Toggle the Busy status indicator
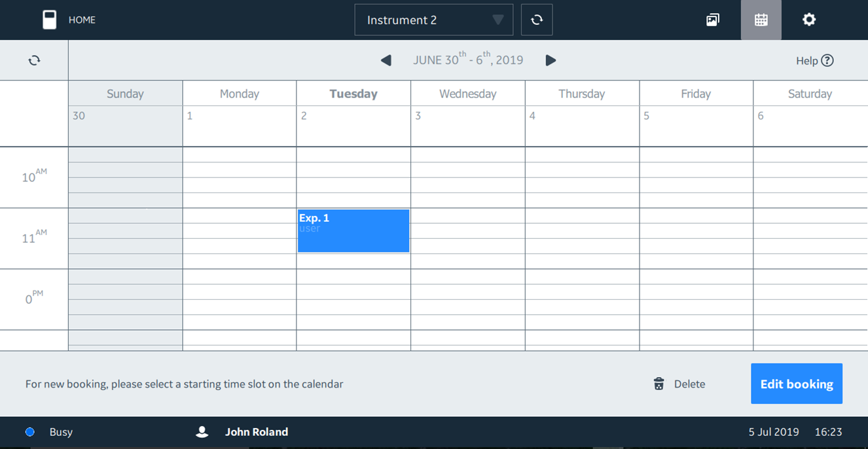This screenshot has height=449, width=868. [x=29, y=431]
